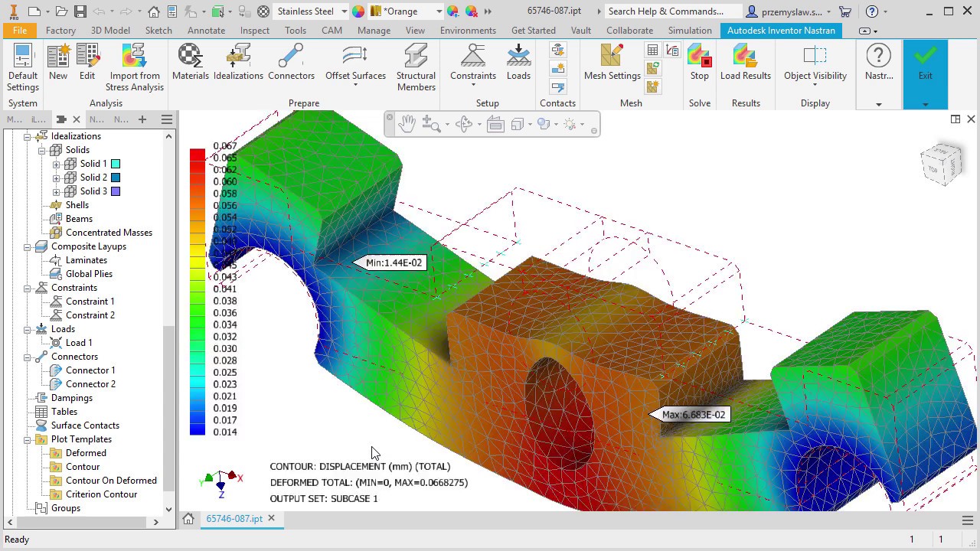The height and width of the screenshot is (551, 980).
Task: Open the Constraints tool
Action: pos(473,66)
